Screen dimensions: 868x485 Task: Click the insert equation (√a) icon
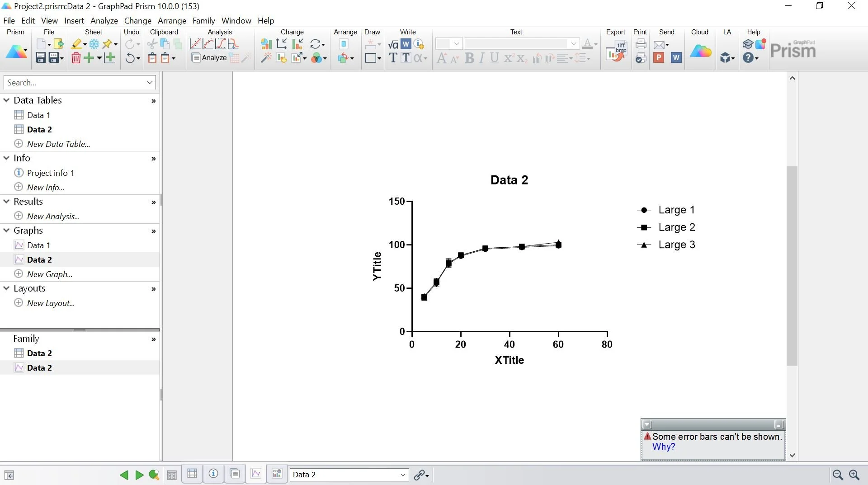pyautogui.click(x=393, y=44)
